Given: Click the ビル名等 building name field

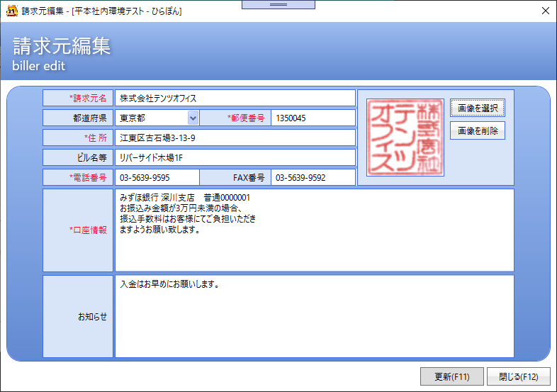Looking at the screenshot, I should 235,157.
